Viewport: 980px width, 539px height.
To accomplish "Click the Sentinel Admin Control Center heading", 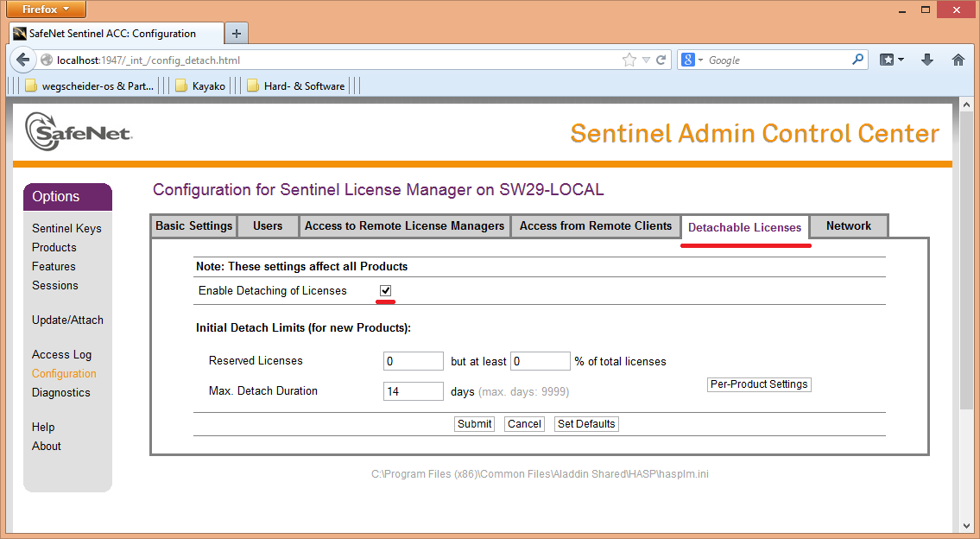I will [x=755, y=133].
